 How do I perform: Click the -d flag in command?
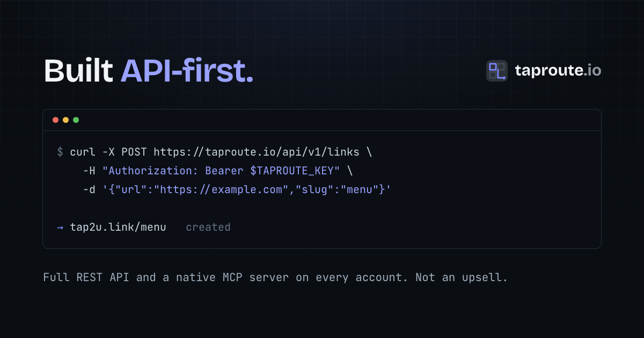tap(89, 189)
